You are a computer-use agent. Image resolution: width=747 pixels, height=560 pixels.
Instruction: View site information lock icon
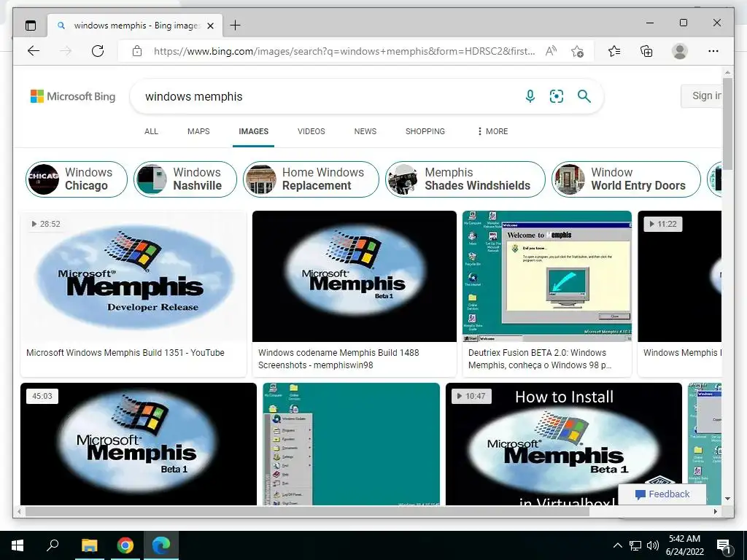pos(137,51)
